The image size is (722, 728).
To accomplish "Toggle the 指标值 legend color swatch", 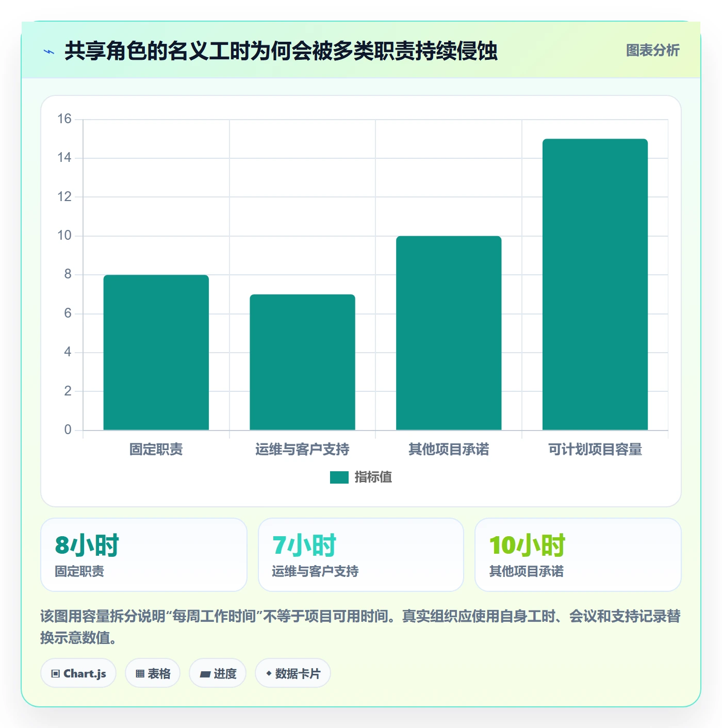I will (x=339, y=477).
